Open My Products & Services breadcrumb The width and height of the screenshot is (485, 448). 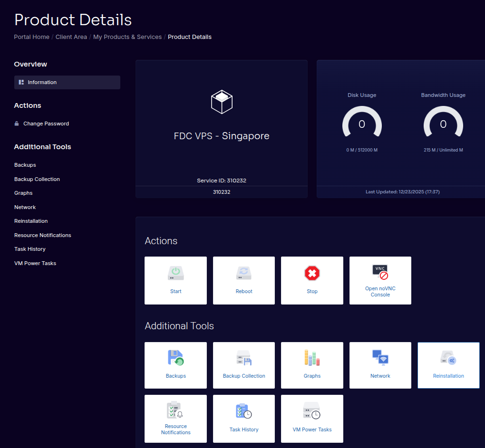(x=127, y=37)
